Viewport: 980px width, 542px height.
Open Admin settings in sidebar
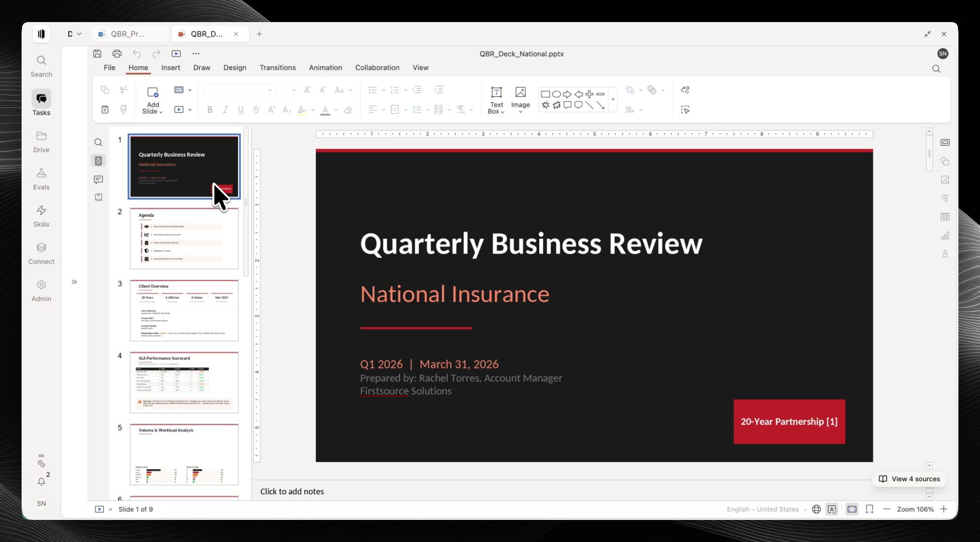pyautogui.click(x=41, y=291)
